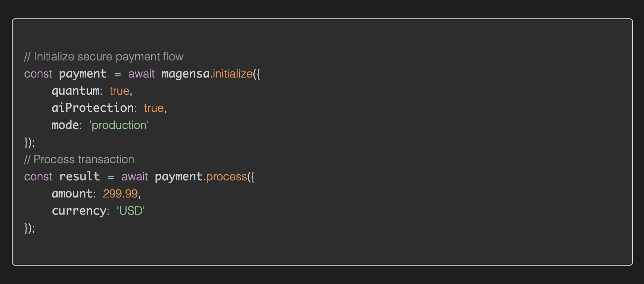Click the 'quantum' property key
The height and width of the screenshot is (284, 644).
[x=76, y=91]
